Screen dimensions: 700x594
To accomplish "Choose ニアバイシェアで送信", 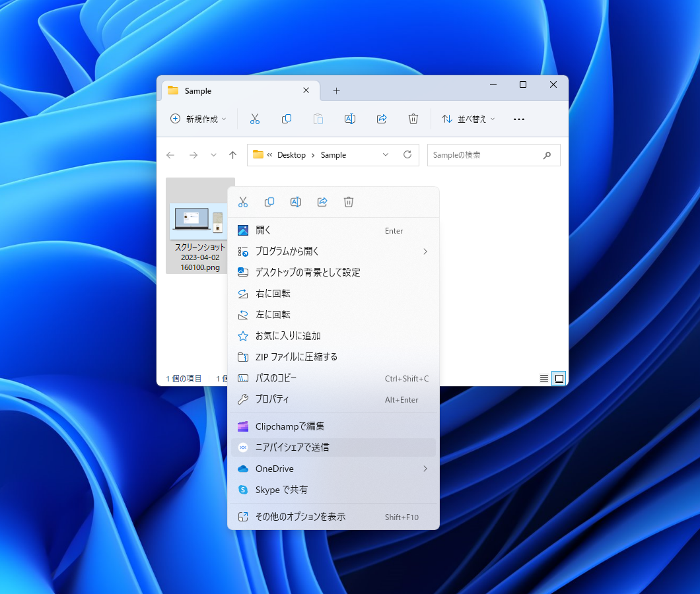I will (333, 447).
